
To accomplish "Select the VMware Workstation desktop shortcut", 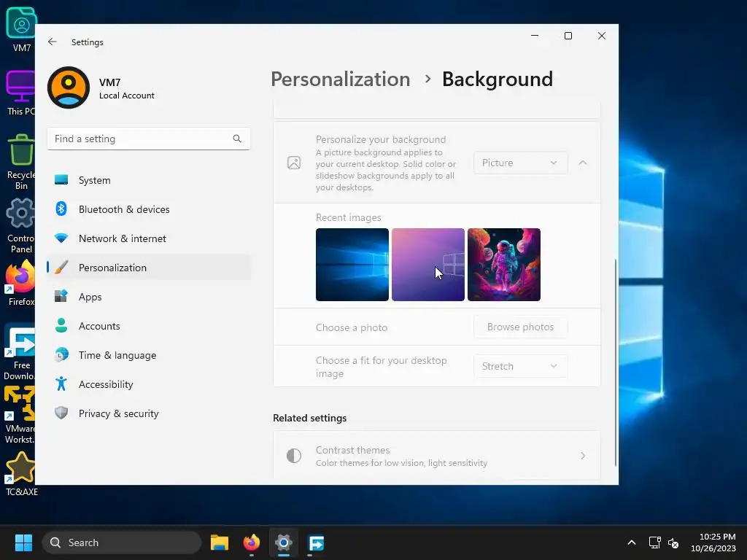I will [x=20, y=415].
